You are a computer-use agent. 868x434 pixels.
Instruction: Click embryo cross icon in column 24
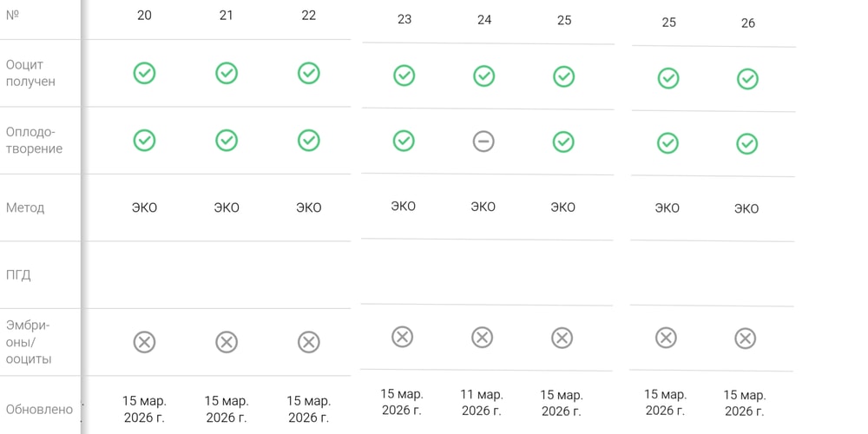click(x=482, y=337)
